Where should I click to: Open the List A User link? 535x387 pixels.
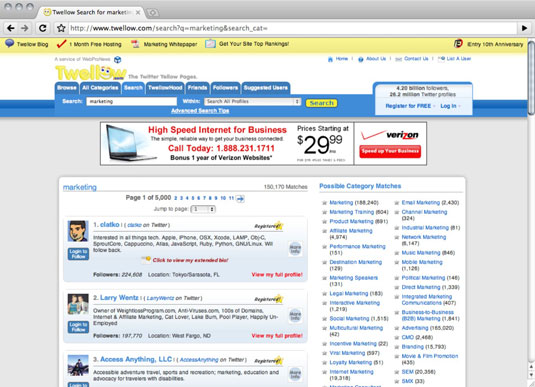(x=459, y=59)
